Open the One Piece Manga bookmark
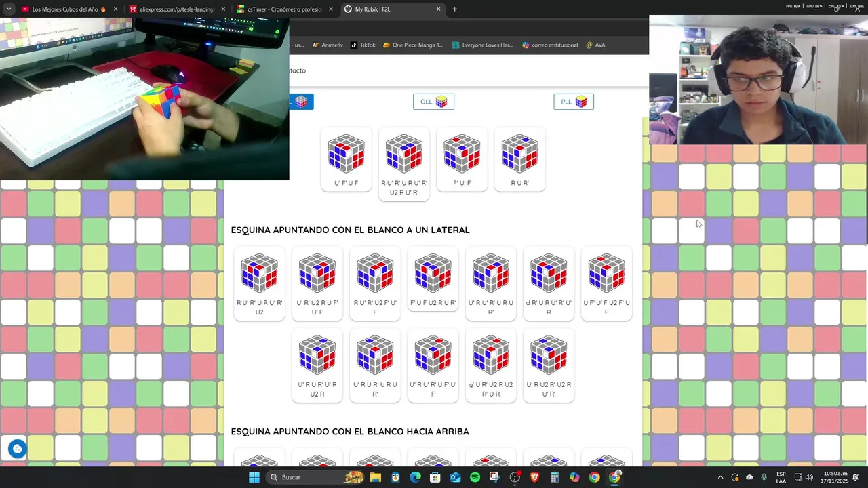Viewport: 868px width, 488px height. coord(413,45)
